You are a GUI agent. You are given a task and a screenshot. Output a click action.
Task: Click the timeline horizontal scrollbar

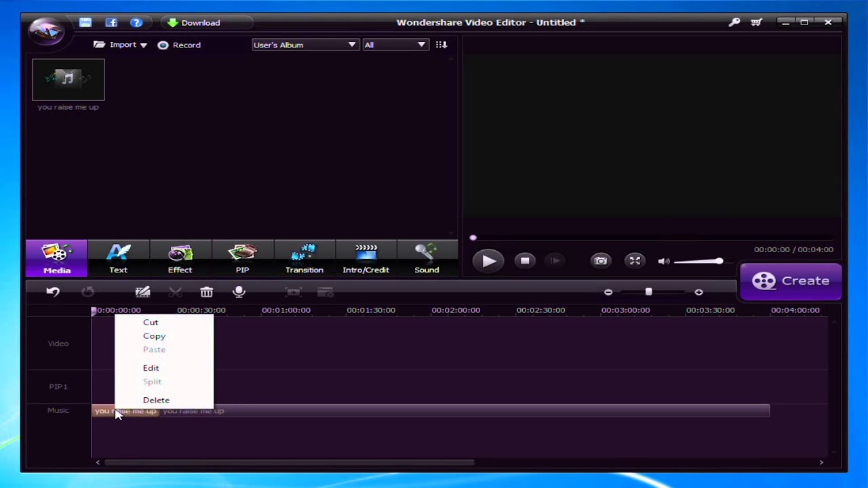point(289,463)
